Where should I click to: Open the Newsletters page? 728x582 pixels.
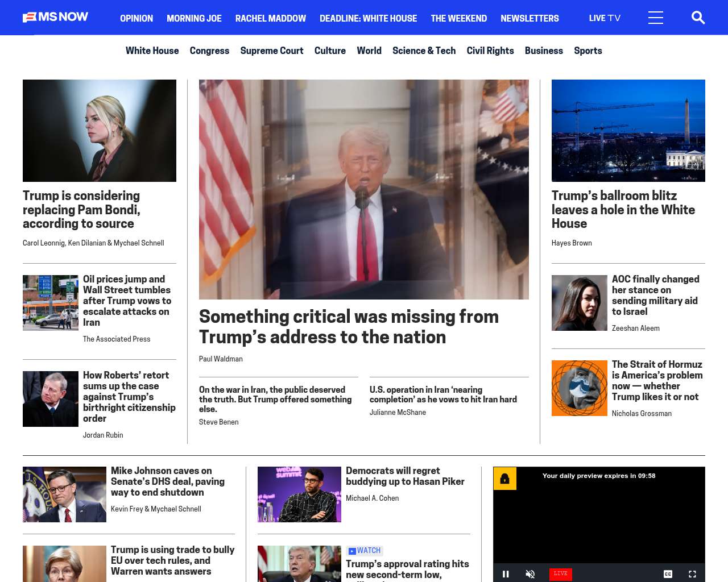[530, 18]
